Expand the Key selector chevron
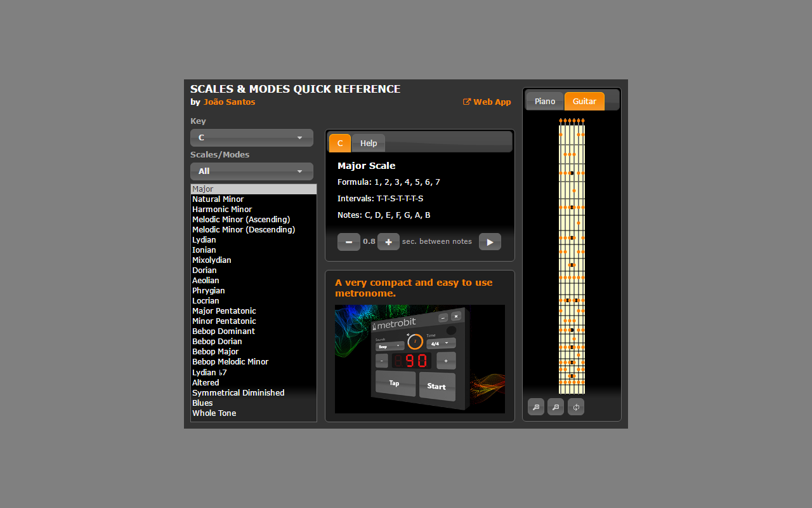This screenshot has height=508, width=812. (x=299, y=137)
